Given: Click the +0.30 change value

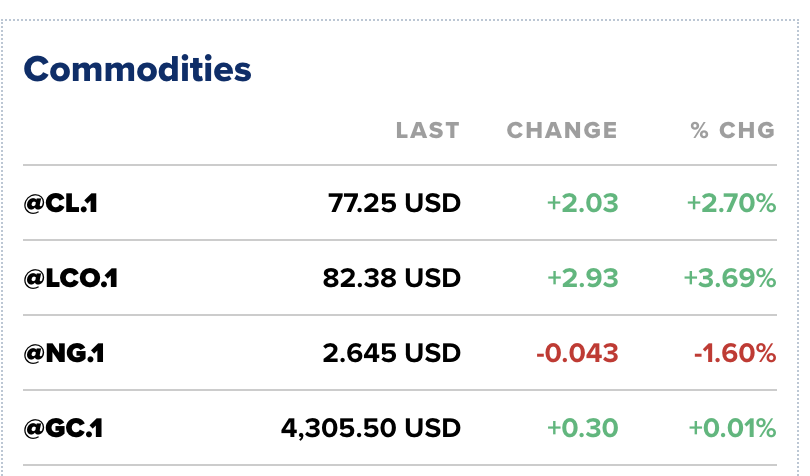Looking at the screenshot, I should pos(583,428).
